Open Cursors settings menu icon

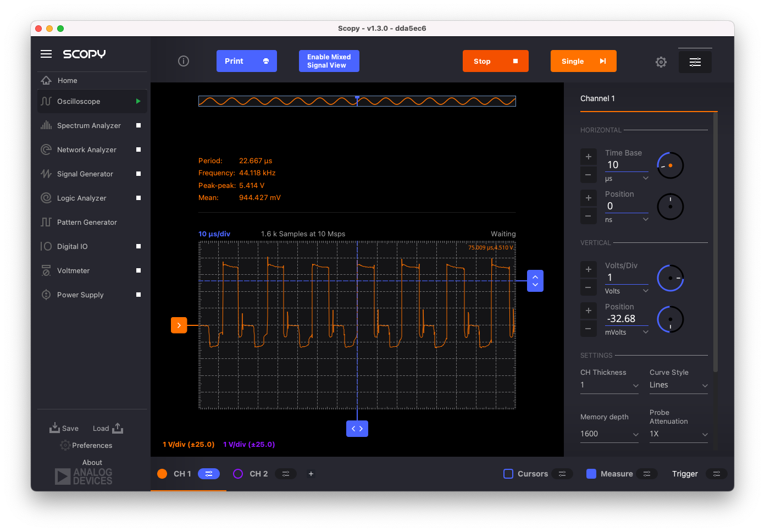[562, 474]
